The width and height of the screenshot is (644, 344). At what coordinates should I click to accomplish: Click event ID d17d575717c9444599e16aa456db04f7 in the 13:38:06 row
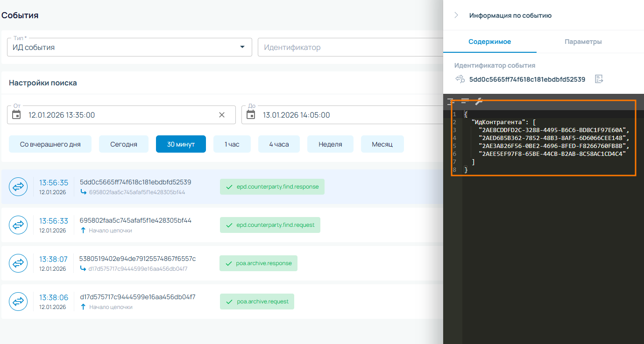tap(138, 297)
